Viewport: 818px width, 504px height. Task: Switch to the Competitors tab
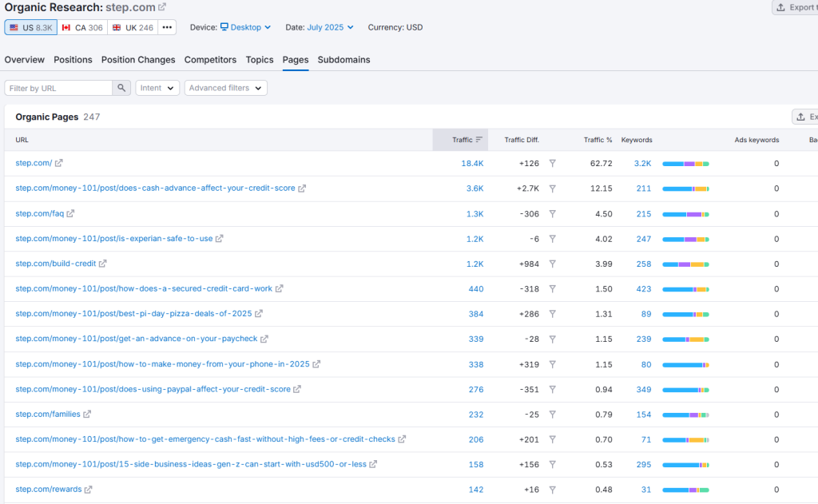pos(210,60)
